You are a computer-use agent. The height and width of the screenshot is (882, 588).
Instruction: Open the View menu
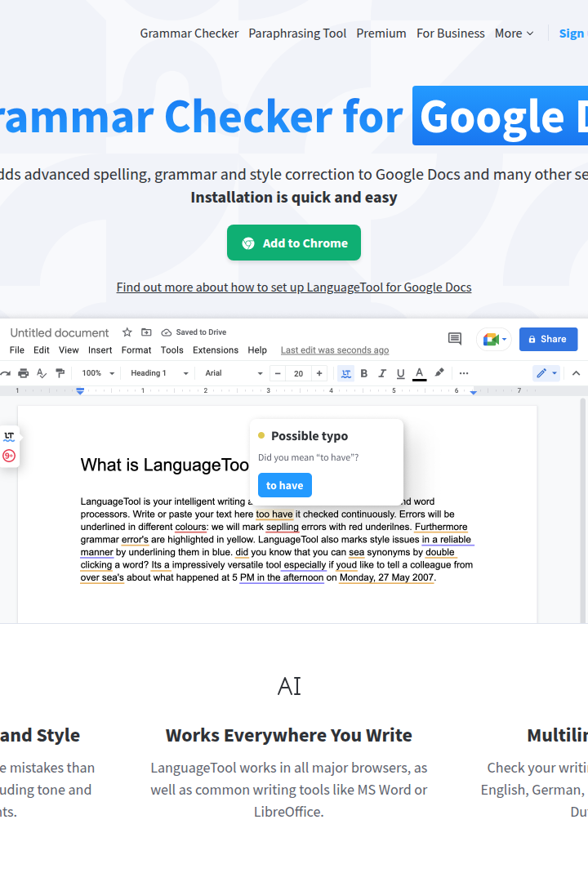(x=69, y=350)
